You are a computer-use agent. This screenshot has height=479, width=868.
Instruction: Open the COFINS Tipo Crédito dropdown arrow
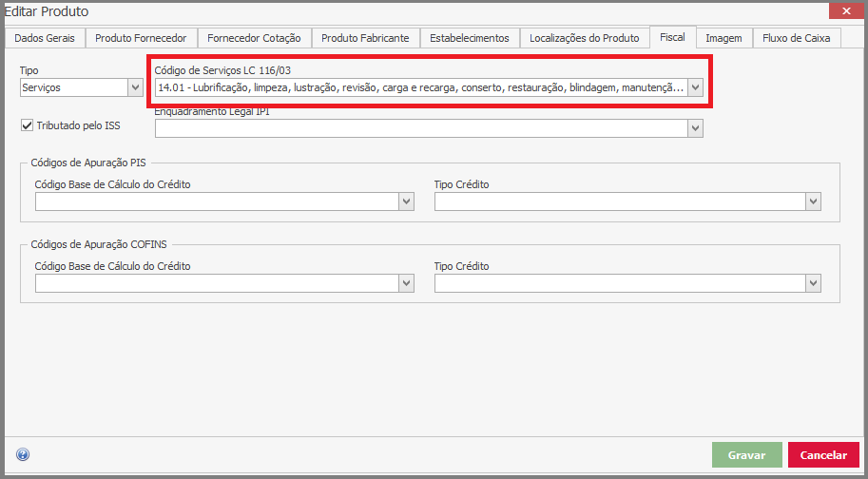click(x=812, y=283)
